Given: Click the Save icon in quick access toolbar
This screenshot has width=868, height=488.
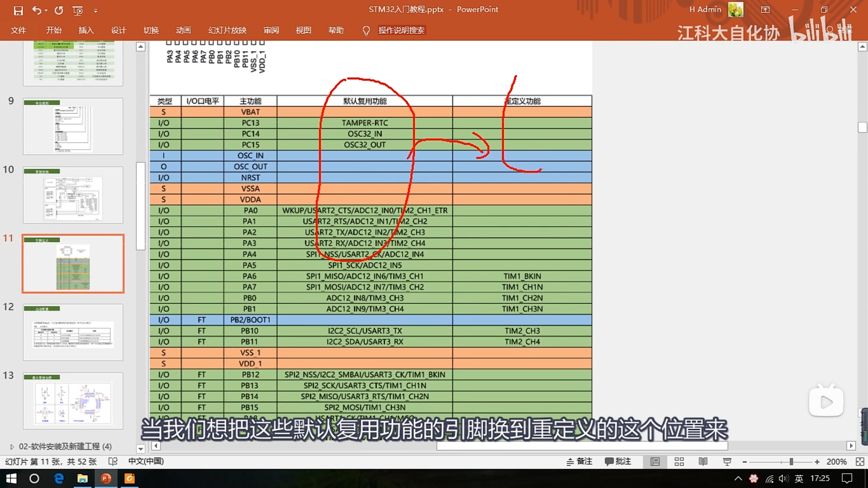Looking at the screenshot, I should 18,10.
